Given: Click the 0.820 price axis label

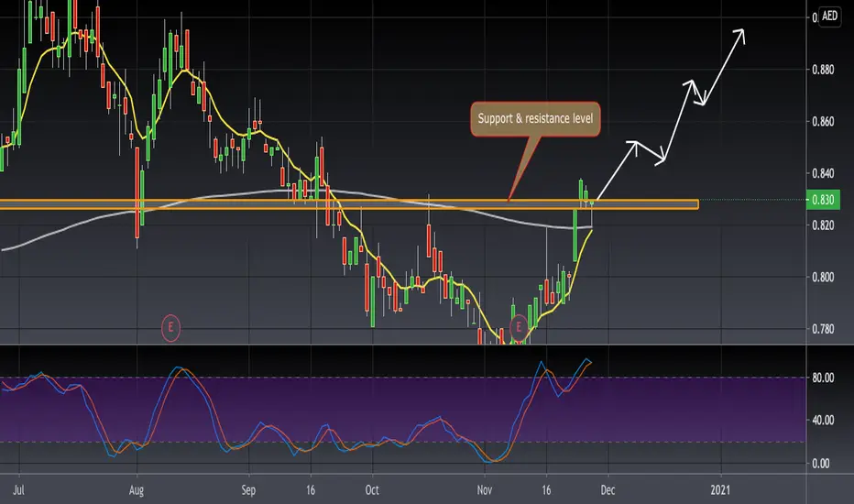Looking at the screenshot, I should pyautogui.click(x=823, y=225).
